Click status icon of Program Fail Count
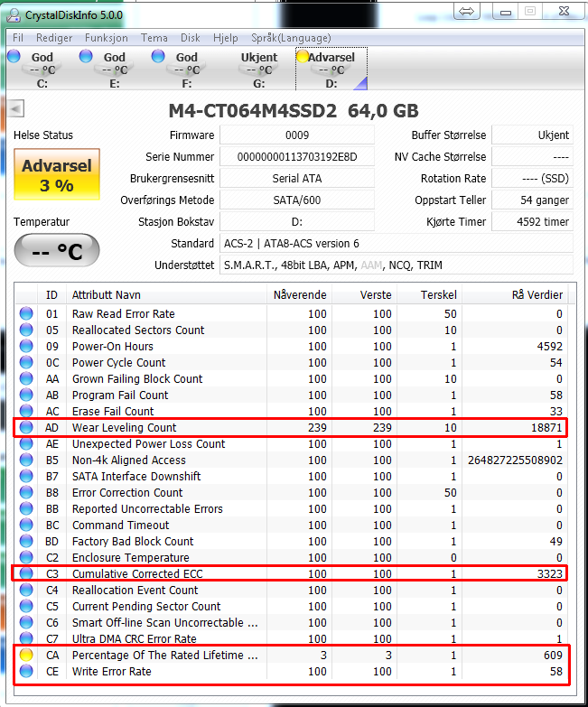This screenshot has width=588, height=707. [x=26, y=395]
